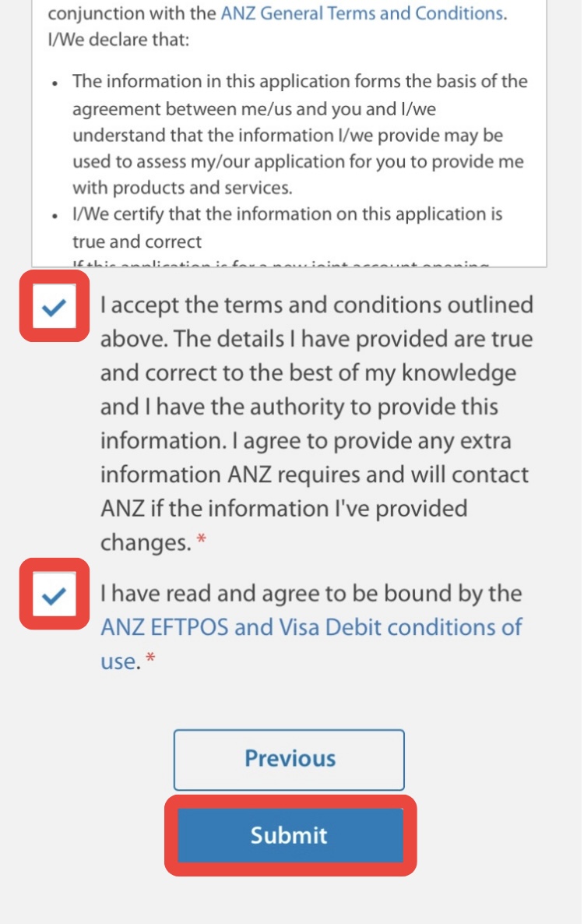Viewport: 584px width, 924px height.
Task: Click the "I/We certify that the information" bullet text
Action: [x=287, y=214]
